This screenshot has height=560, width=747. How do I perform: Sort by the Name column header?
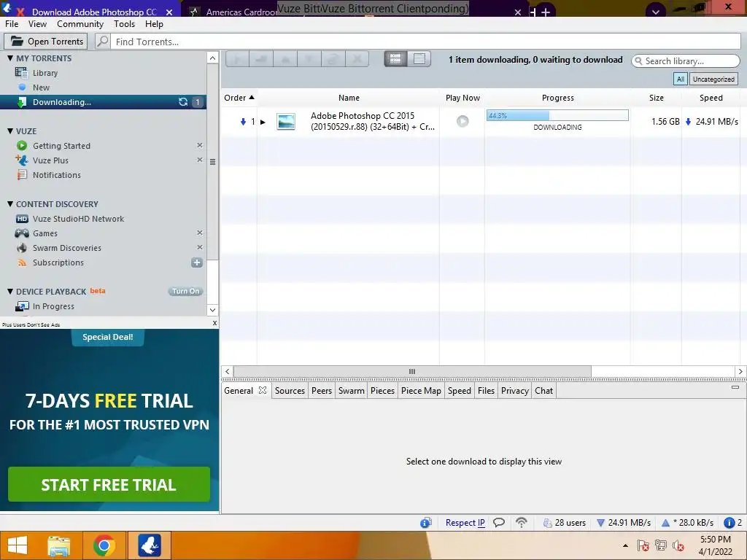click(349, 98)
